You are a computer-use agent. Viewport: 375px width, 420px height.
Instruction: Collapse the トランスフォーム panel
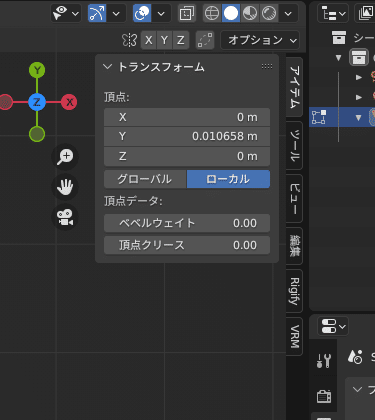pos(107,67)
